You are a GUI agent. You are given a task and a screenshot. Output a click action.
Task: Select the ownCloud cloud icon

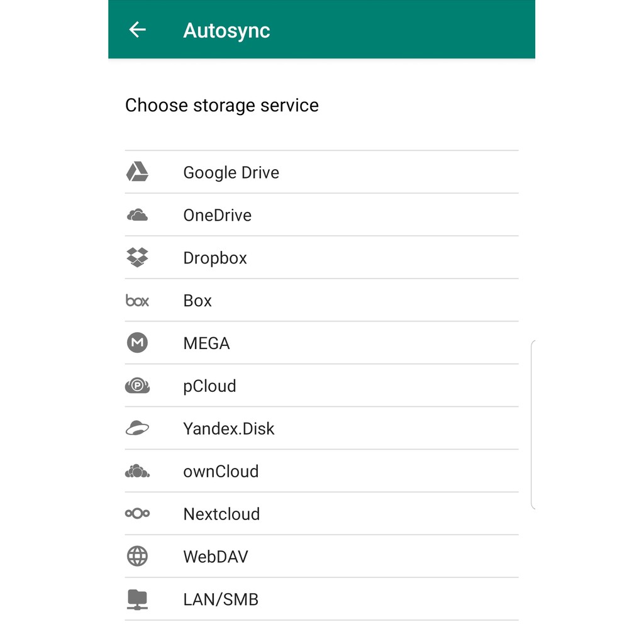(x=137, y=471)
